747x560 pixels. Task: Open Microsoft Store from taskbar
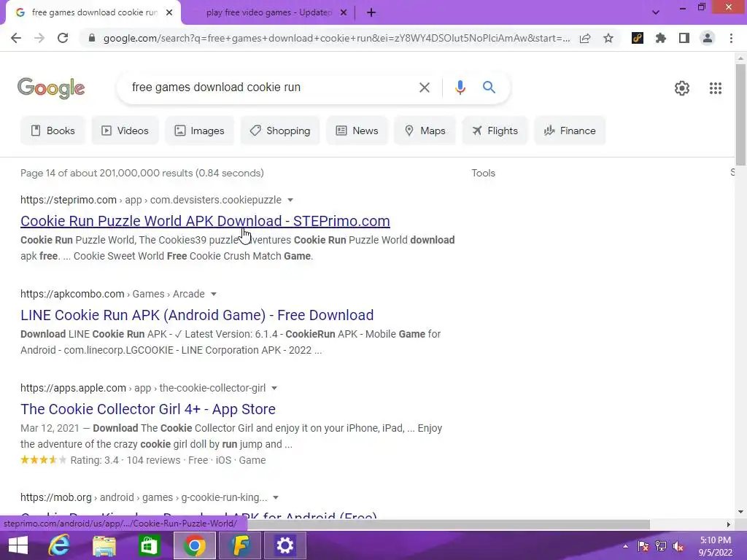[149, 545]
